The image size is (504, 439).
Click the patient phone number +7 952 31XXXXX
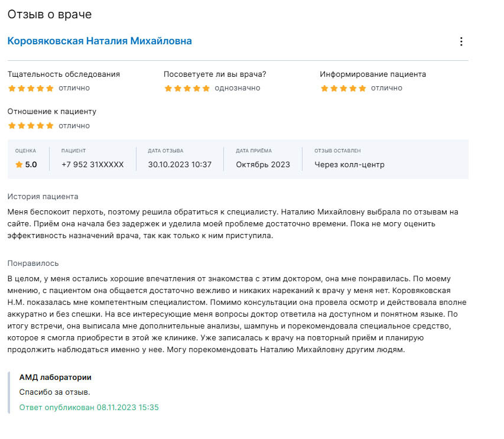pyautogui.click(x=93, y=165)
